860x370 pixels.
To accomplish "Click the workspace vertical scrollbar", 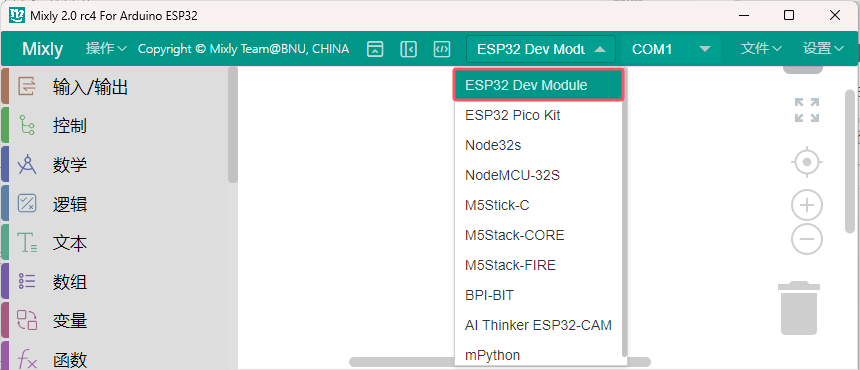I will pos(850,162).
